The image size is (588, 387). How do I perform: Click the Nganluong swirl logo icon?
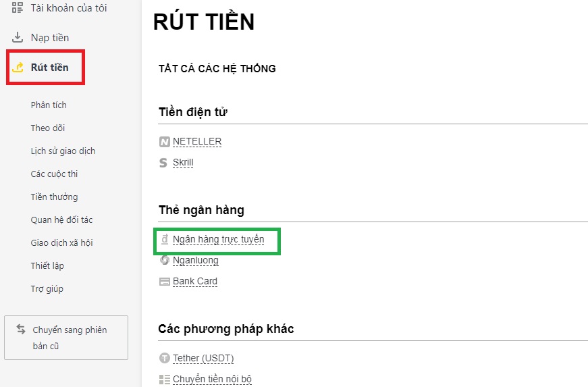click(x=164, y=260)
